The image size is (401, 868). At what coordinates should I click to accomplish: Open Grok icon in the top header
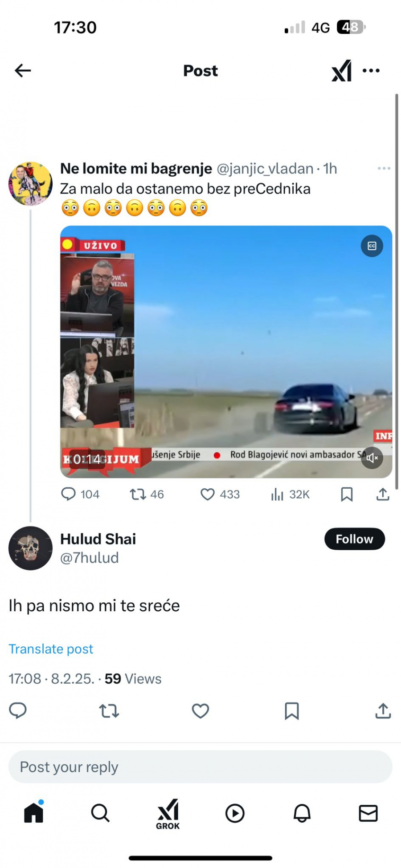coord(342,71)
